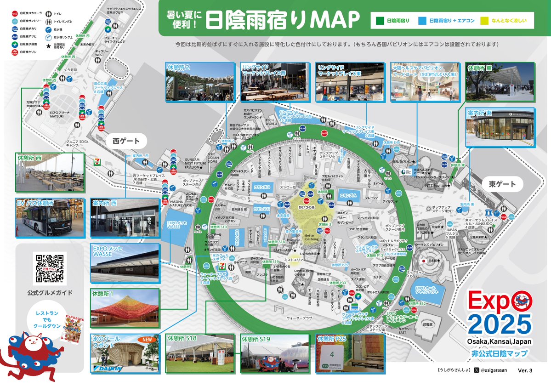Open the リングサイドマーケットプレイス東 photo
551x392 pixels.
[350, 82]
